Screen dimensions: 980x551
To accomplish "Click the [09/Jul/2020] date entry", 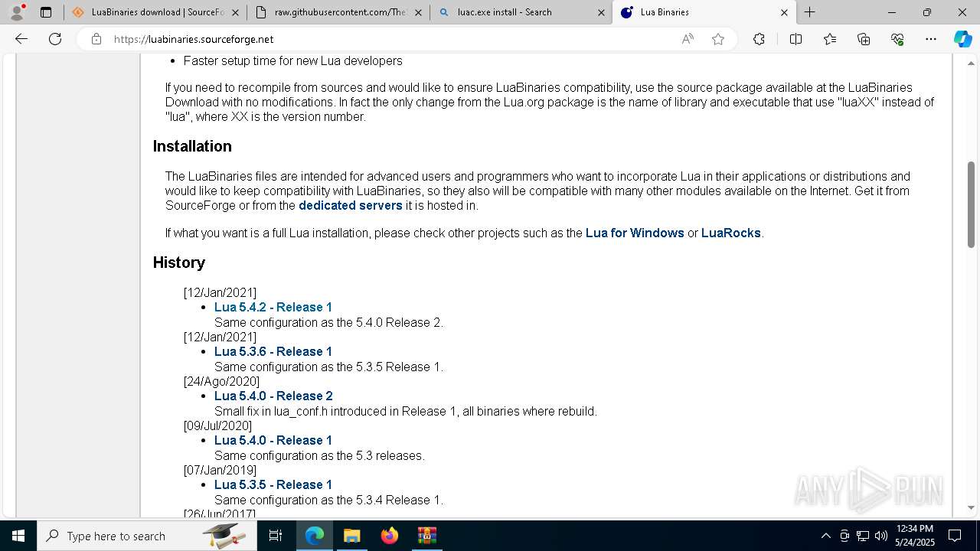I will tap(217, 425).
